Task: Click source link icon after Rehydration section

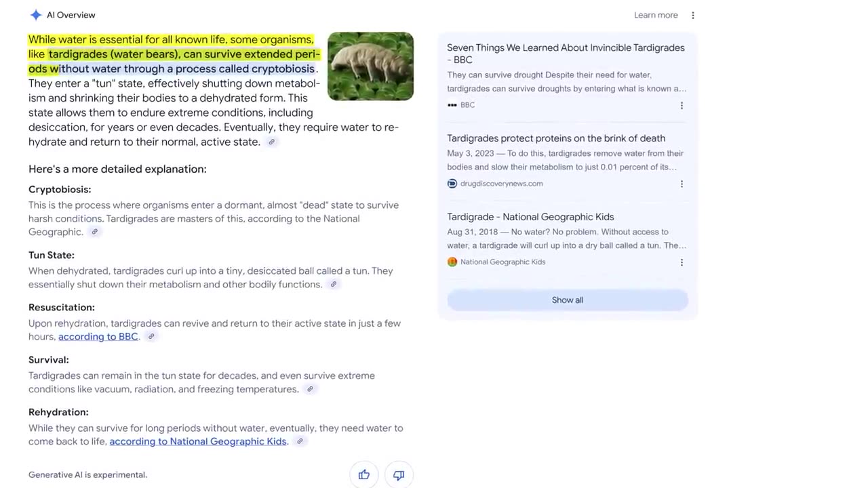Action: tap(300, 441)
